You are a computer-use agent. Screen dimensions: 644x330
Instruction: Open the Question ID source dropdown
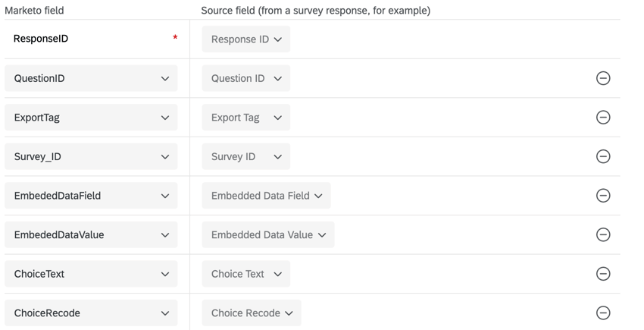(x=246, y=78)
